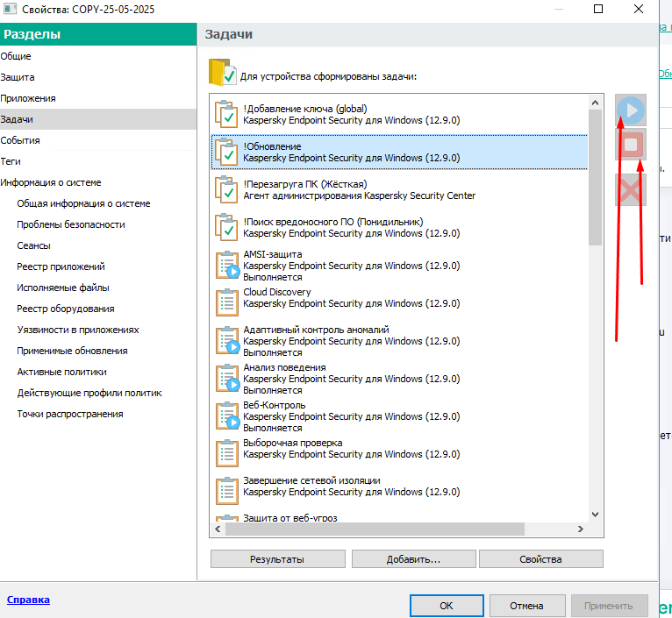
Task: Click the window icon in the title bar
Action: (x=10, y=9)
